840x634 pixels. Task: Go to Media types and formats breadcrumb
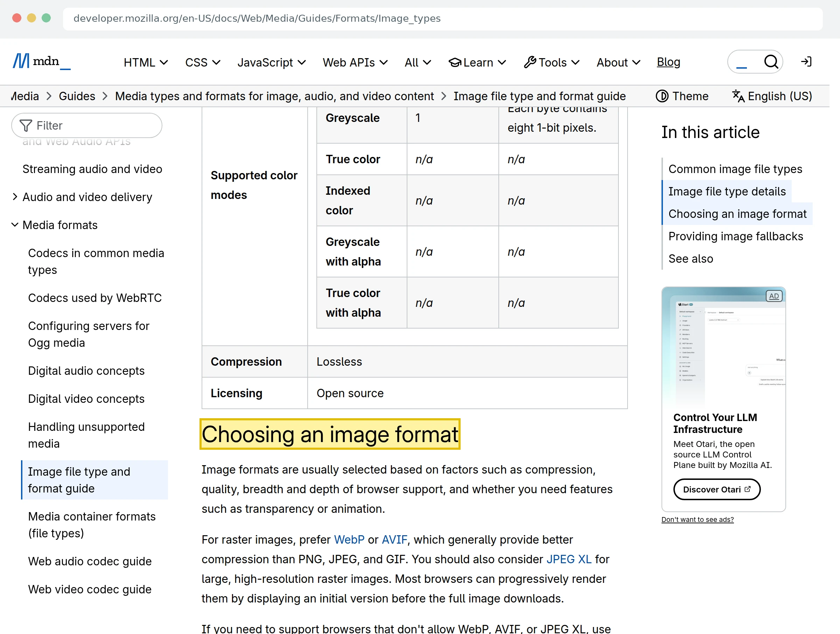[274, 96]
